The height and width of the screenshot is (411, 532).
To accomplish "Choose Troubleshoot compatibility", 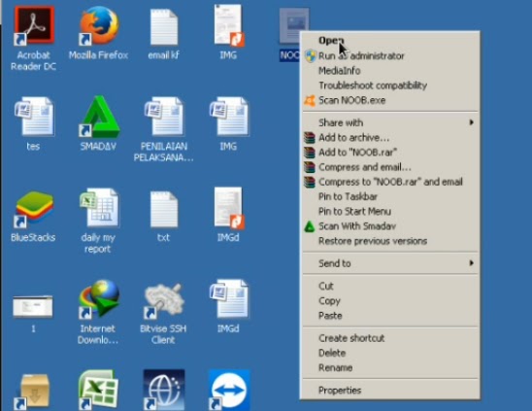I will tap(390, 86).
